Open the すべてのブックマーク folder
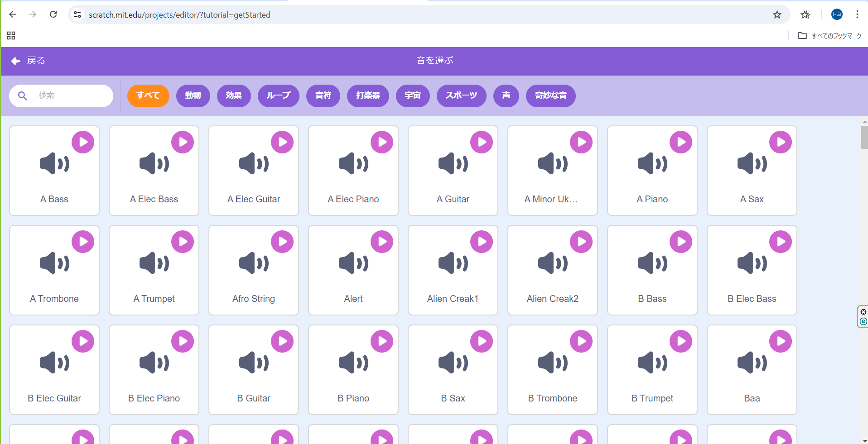Screen dimensions: 868x444 (830, 36)
